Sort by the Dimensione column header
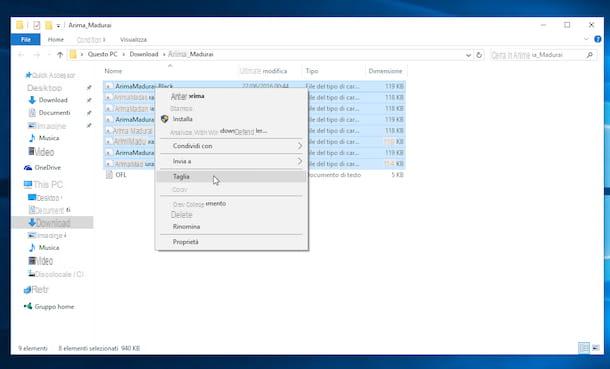Viewport: 610px width, 369px height. [385, 71]
